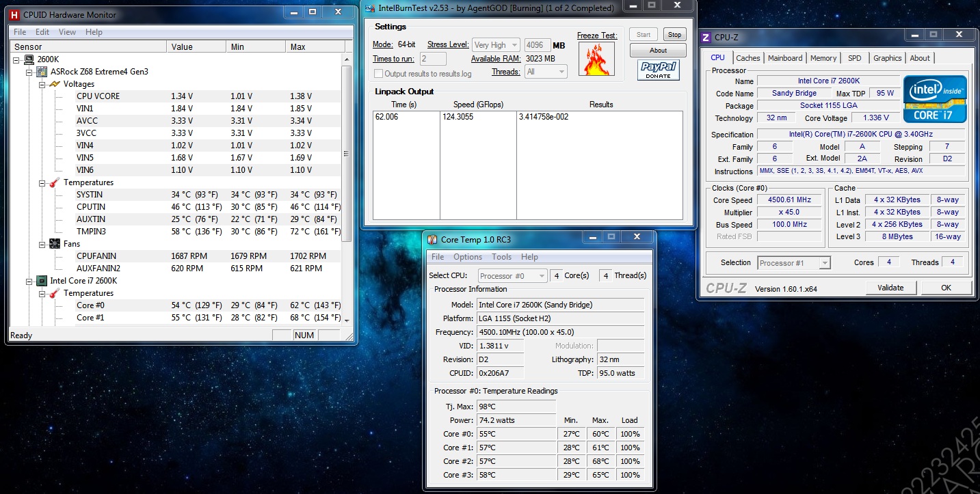Screen dimensions: 980x494
Task: Click the HWMonitor vertical scrollbar thumb
Action: 347,153
